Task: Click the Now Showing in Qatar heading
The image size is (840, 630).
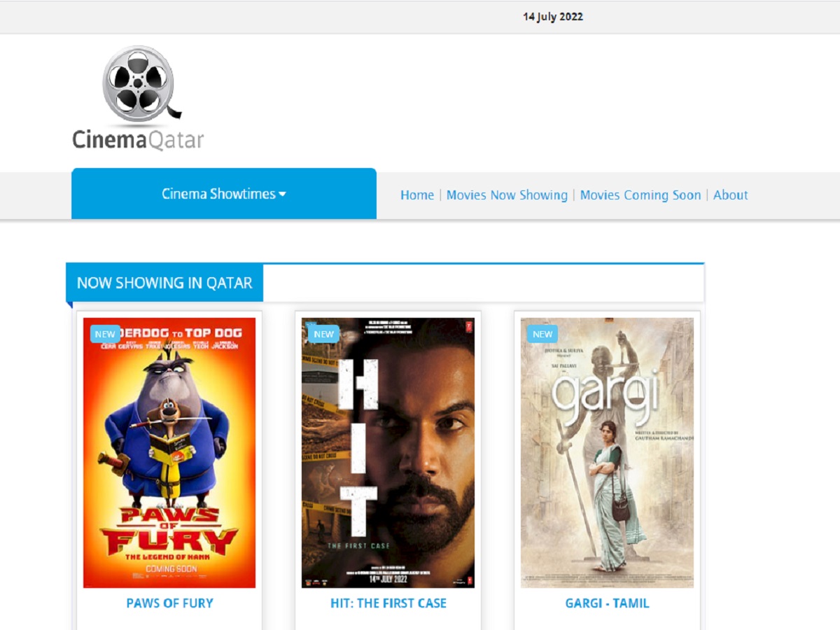Action: tap(164, 283)
